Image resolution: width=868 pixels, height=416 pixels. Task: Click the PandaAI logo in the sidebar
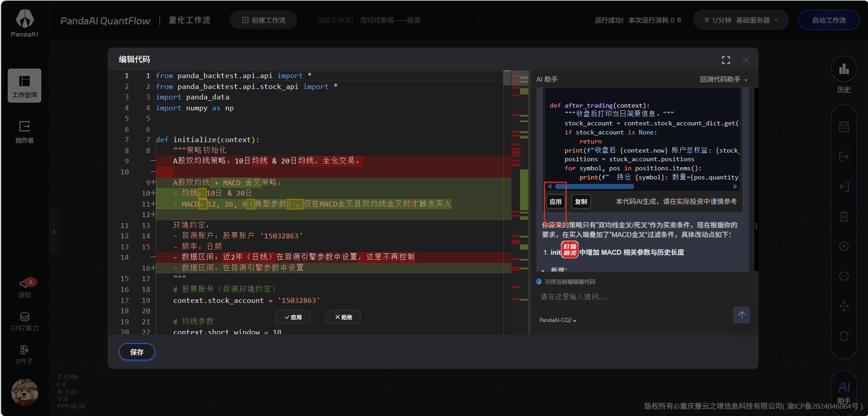[x=25, y=23]
